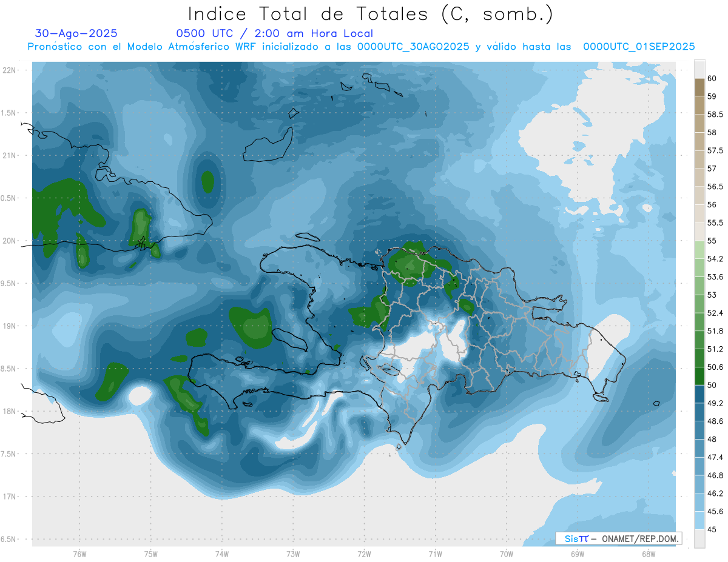Click the 'Pronóstico con el Modelo Atmosférico WRF' line
Screen dimensions: 728x562
tap(143, 47)
